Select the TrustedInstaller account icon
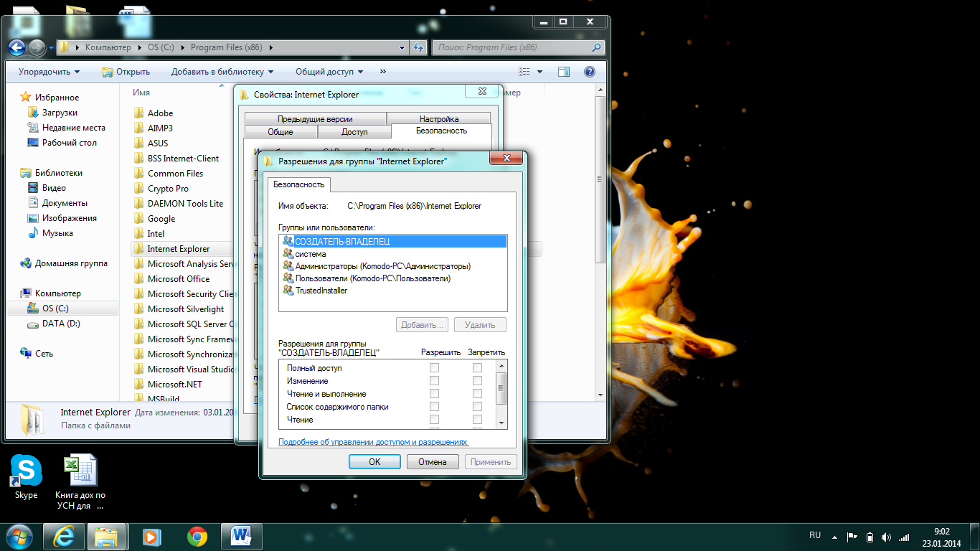The height and width of the screenshot is (551, 980). tap(288, 290)
